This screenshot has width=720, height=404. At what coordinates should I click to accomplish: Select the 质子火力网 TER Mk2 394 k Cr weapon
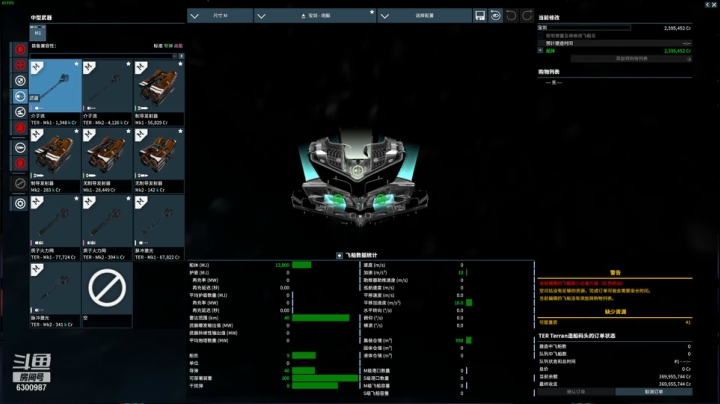point(107,228)
